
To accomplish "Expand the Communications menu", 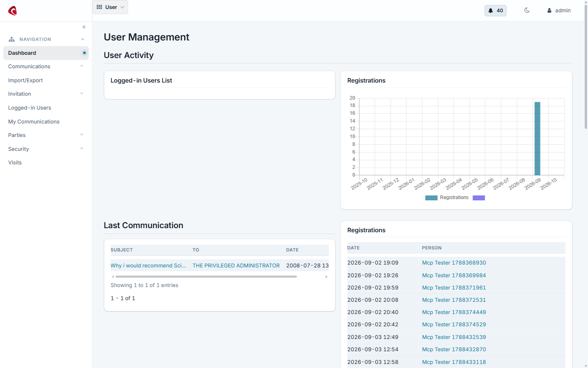I will [x=46, y=66].
